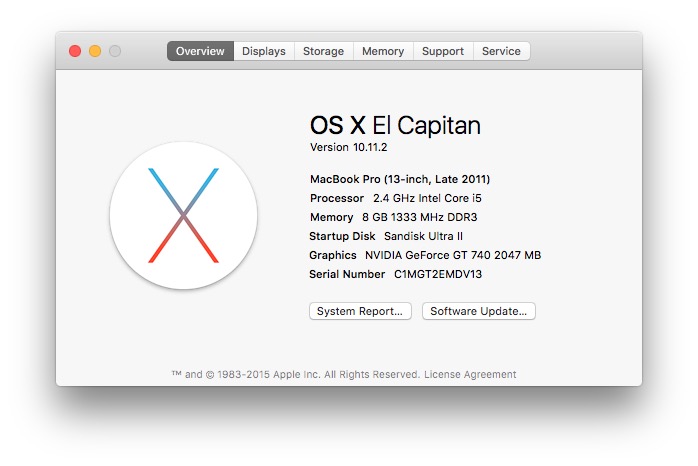Click the Version 10.11.2 text
This screenshot has width=698, height=466.
(349, 147)
